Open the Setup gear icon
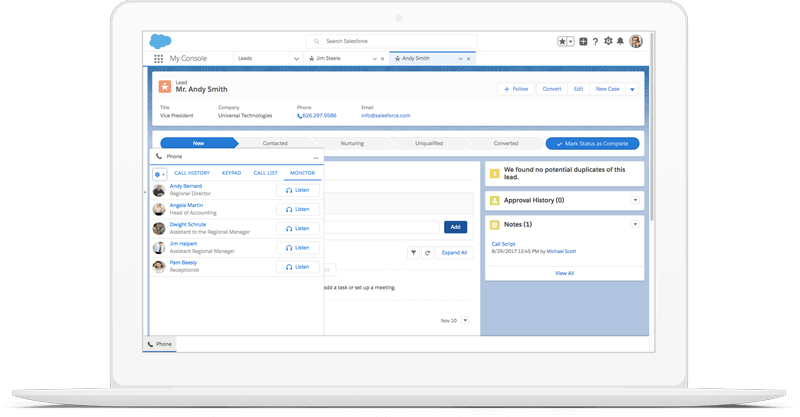This screenshot has width=800, height=417. [x=608, y=41]
